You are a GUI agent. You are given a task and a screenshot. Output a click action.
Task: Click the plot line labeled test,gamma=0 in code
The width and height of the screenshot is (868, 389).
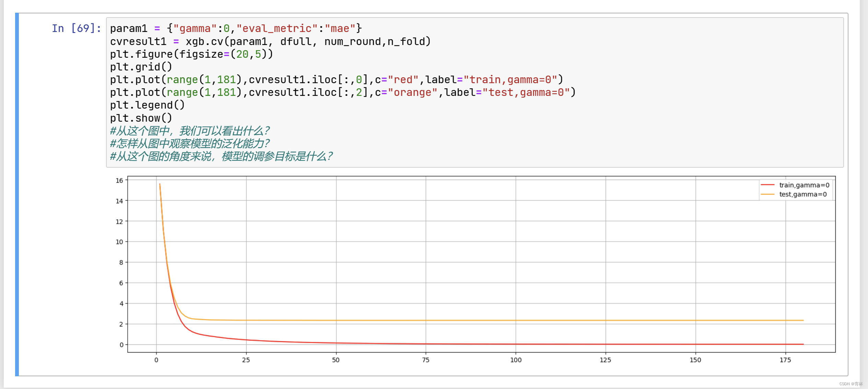coord(343,92)
